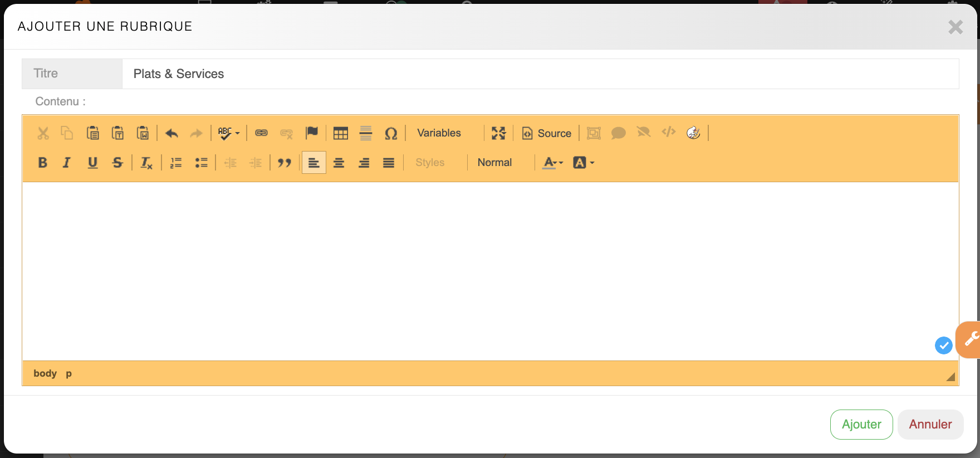Insert a block quote
The width and height of the screenshot is (980, 458).
pos(285,163)
